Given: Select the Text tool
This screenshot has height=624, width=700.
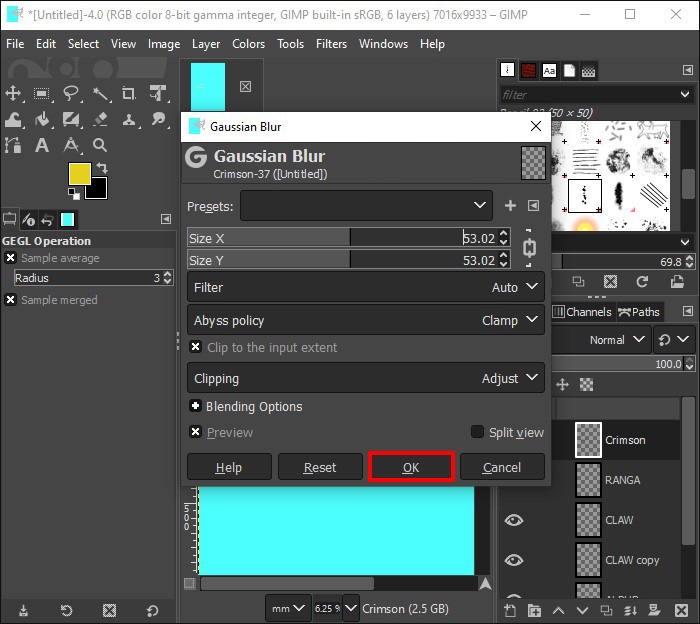Looking at the screenshot, I should click(42, 145).
